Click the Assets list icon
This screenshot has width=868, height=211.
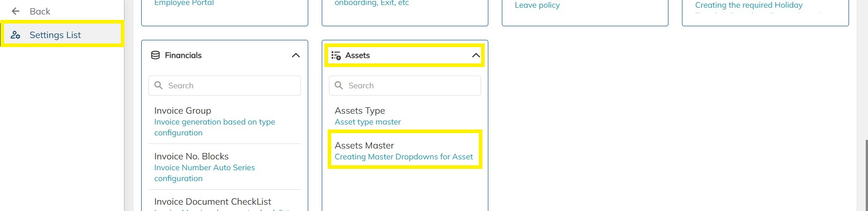336,55
